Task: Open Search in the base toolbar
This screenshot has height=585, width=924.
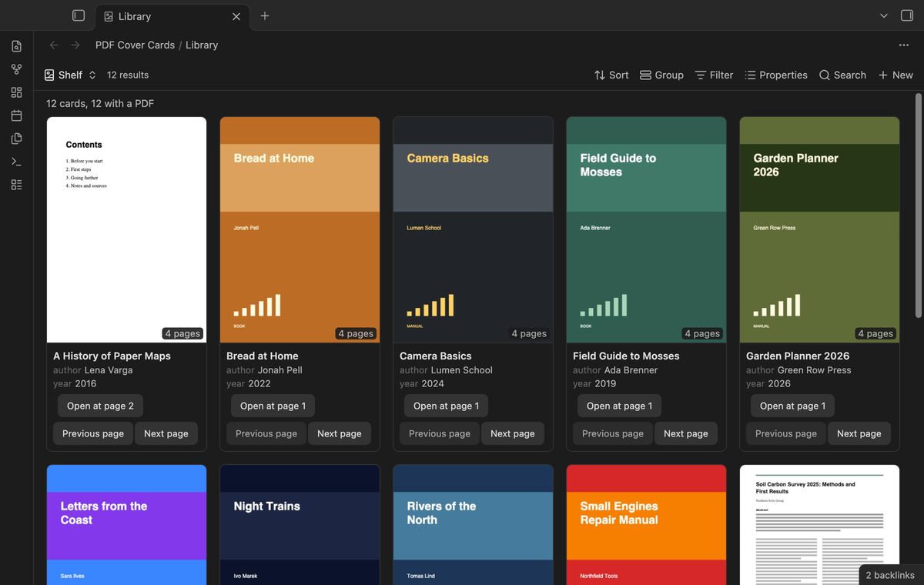Action: (842, 75)
